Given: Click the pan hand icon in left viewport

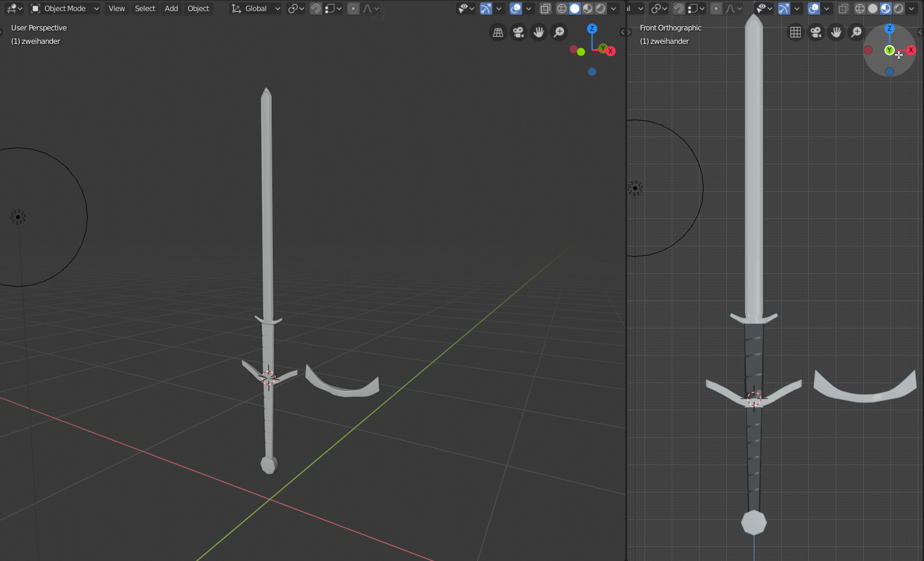Looking at the screenshot, I should tap(539, 32).
